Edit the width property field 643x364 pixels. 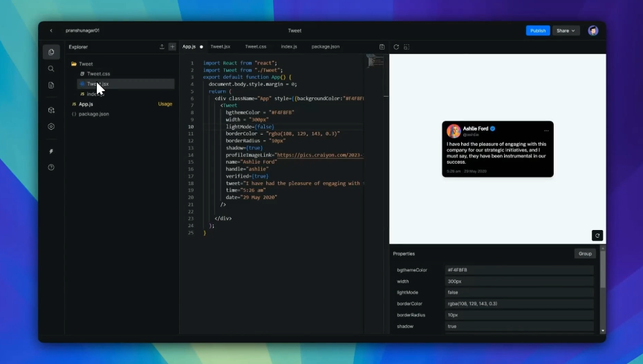519,281
